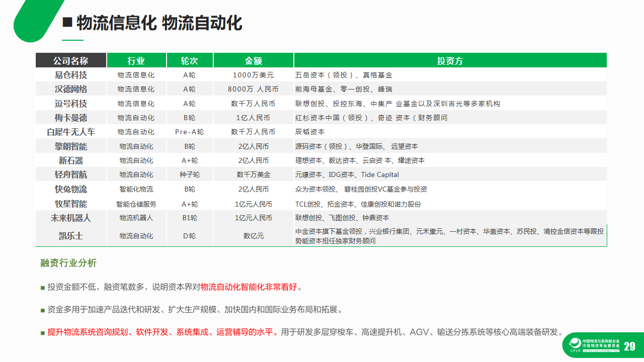Click the black square bullet before the title
The height and width of the screenshot is (362, 644).
click(66, 23)
